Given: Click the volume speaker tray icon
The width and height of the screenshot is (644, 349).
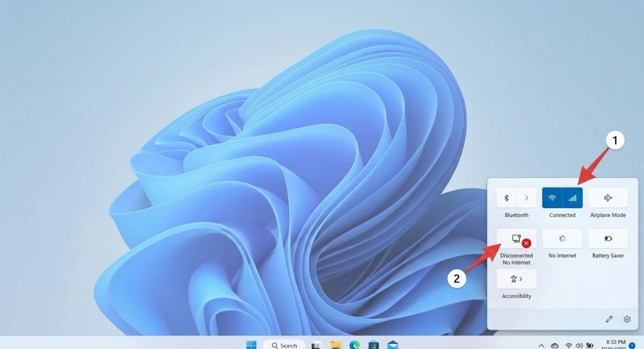Looking at the screenshot, I should tap(580, 345).
